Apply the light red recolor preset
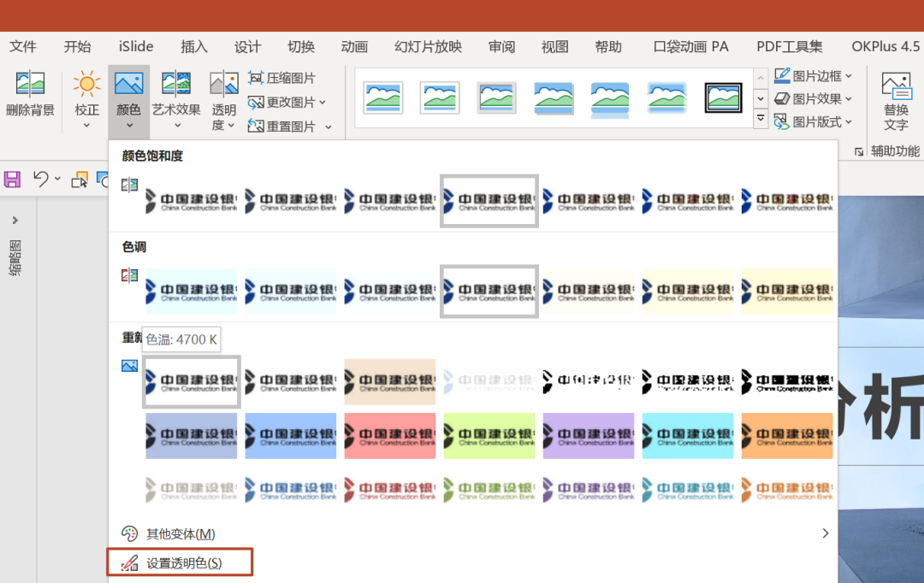 pos(390,489)
